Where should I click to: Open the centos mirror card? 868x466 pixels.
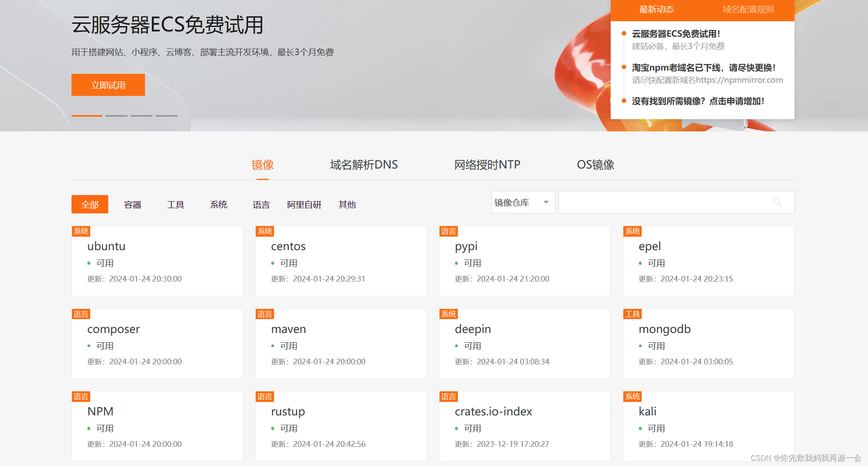point(341,261)
